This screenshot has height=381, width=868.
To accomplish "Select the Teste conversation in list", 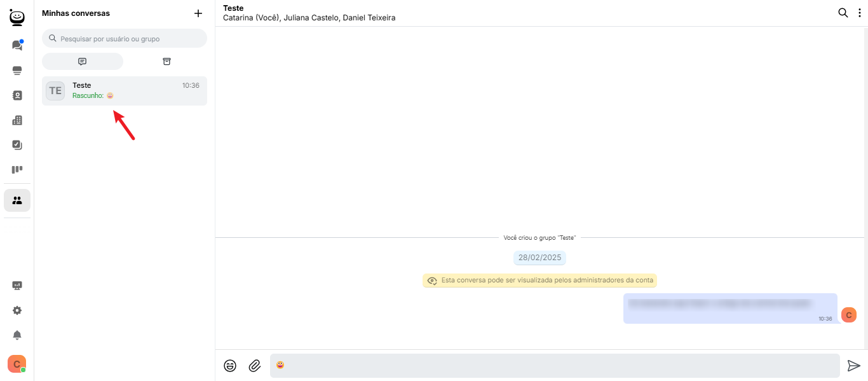I will pyautogui.click(x=125, y=90).
